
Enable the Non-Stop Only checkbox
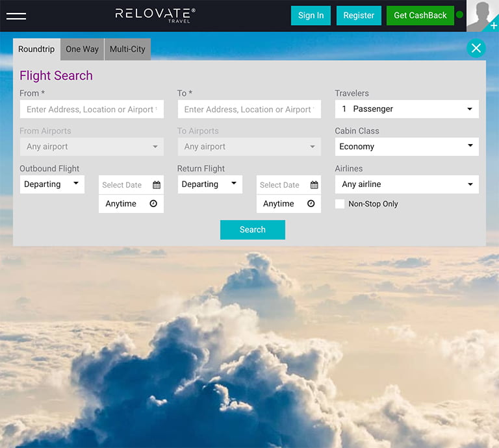340,204
